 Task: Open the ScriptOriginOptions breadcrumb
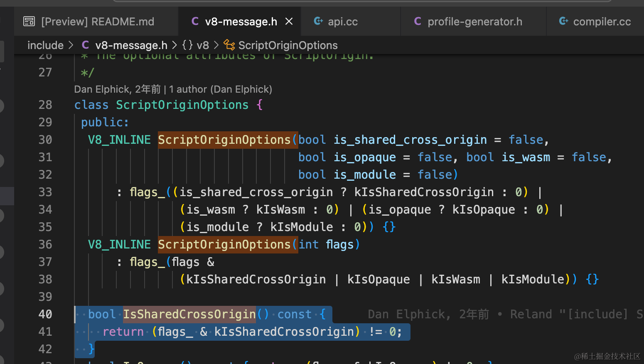coord(288,45)
